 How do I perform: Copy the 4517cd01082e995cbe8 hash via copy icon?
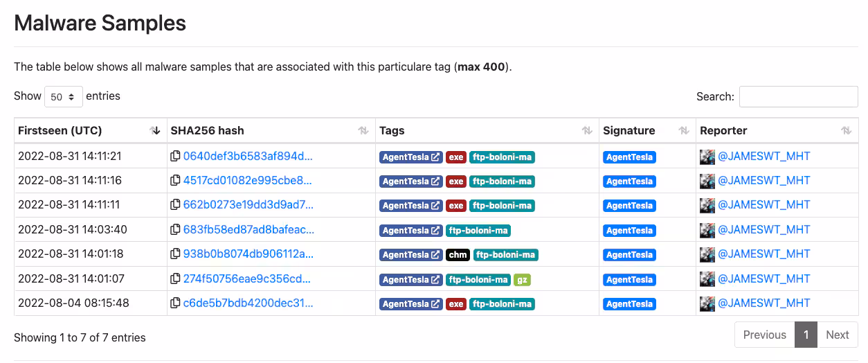[175, 181]
